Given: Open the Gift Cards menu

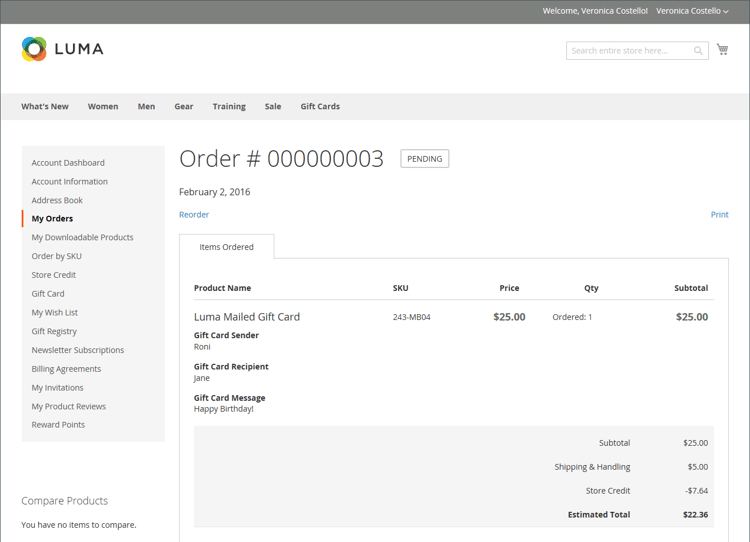Looking at the screenshot, I should click(320, 106).
